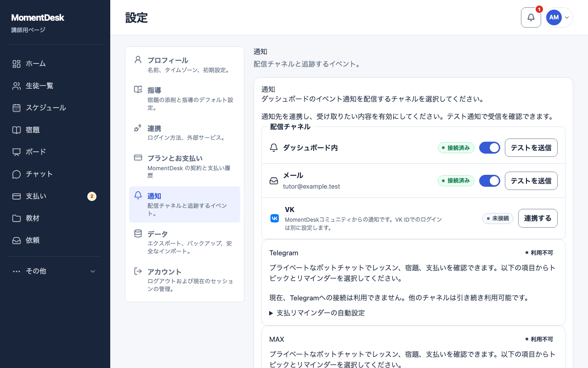Open the 宿題 sidebar menu item
Screen dimensions: 588x368
pos(55,130)
